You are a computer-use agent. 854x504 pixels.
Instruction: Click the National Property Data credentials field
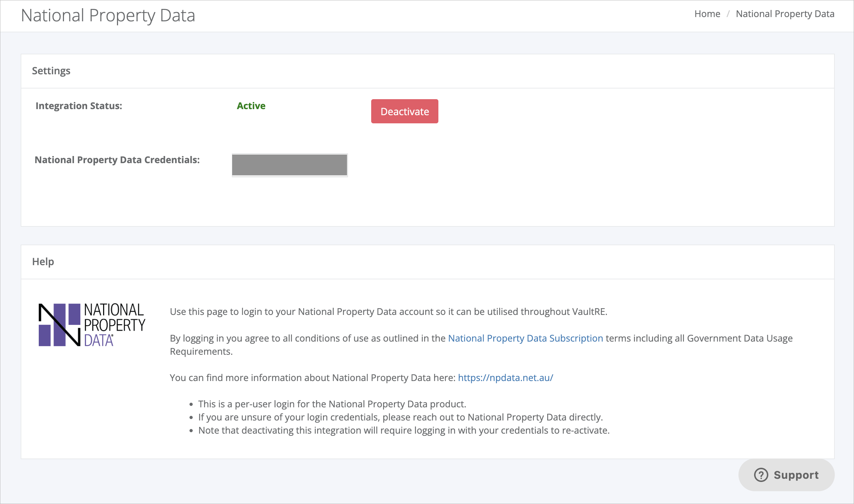290,165
